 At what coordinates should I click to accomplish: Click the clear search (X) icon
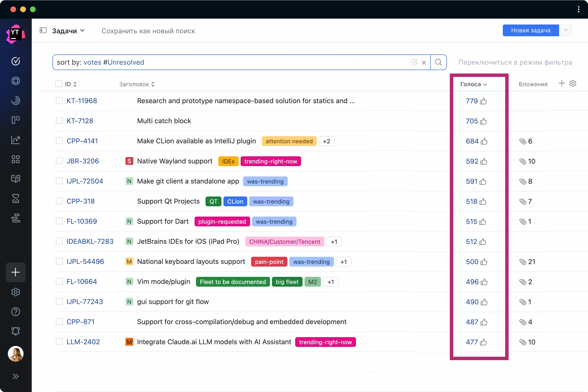point(424,62)
